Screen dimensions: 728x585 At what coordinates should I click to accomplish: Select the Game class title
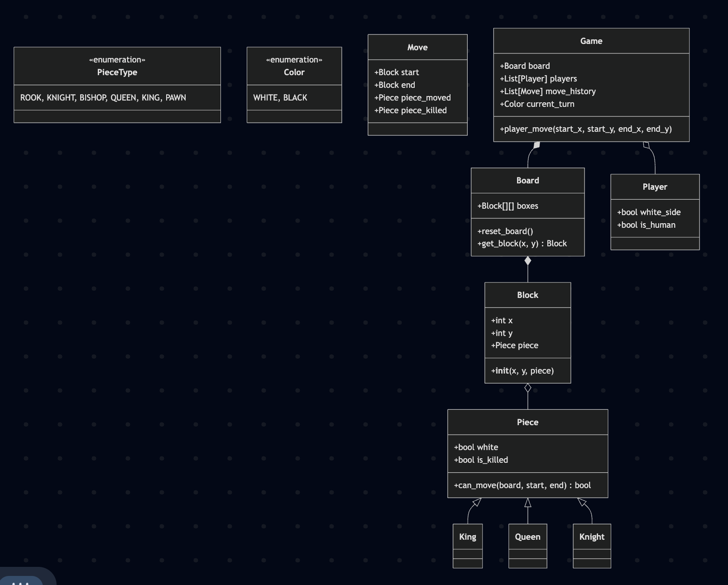coord(591,41)
